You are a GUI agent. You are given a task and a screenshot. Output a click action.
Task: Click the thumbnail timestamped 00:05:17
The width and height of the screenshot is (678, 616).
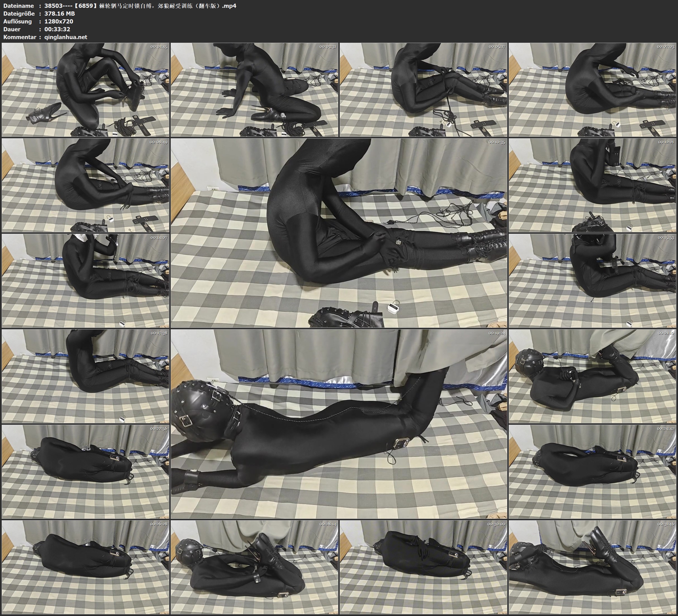(x=424, y=90)
